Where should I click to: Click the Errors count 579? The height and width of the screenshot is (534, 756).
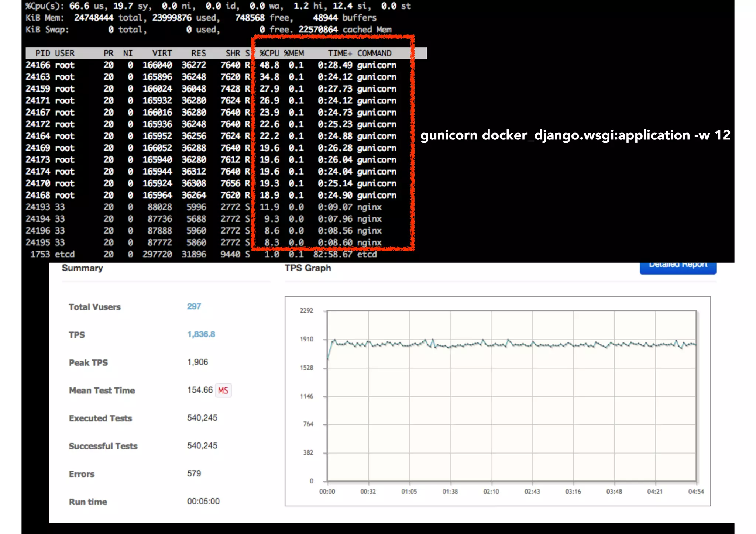(x=194, y=473)
